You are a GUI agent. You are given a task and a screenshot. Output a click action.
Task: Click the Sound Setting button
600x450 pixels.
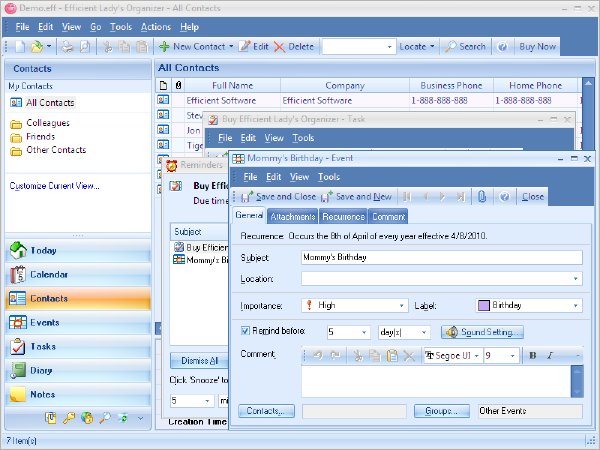[482, 332]
